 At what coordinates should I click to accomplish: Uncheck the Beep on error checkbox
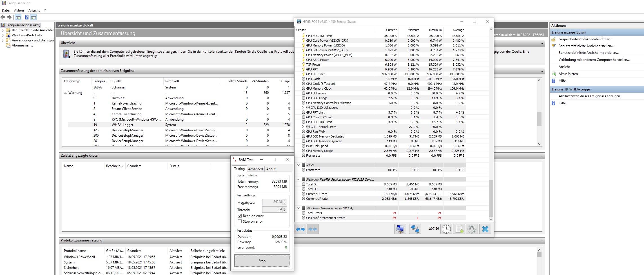pyautogui.click(x=240, y=216)
